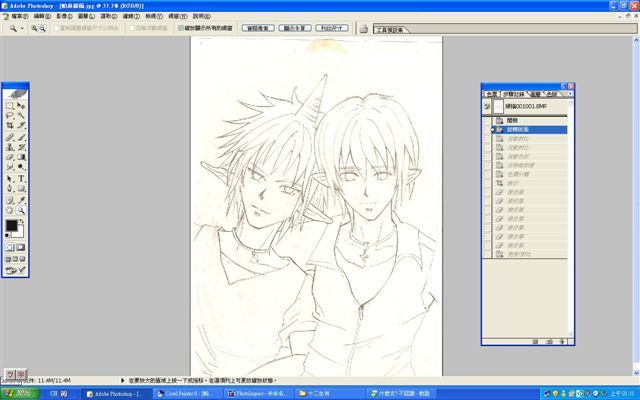Image resolution: width=640 pixels, height=400 pixels.
Task: Open the 圖層(L) menu
Action: click(86, 16)
